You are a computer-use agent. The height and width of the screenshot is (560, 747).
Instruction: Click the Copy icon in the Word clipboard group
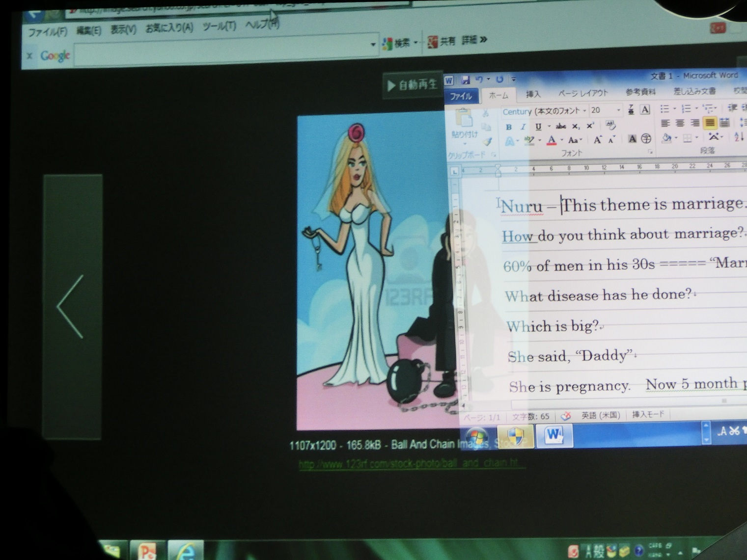[x=486, y=128]
